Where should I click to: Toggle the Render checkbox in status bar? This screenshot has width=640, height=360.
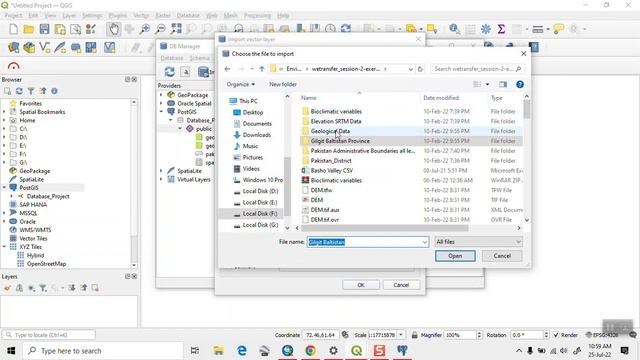tap(556, 335)
